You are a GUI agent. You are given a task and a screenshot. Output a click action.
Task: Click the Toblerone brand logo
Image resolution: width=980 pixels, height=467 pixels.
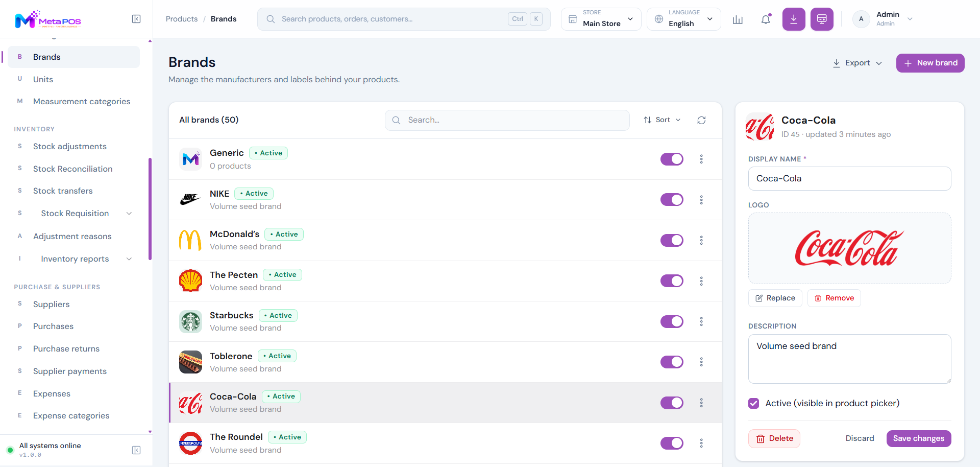[190, 362]
